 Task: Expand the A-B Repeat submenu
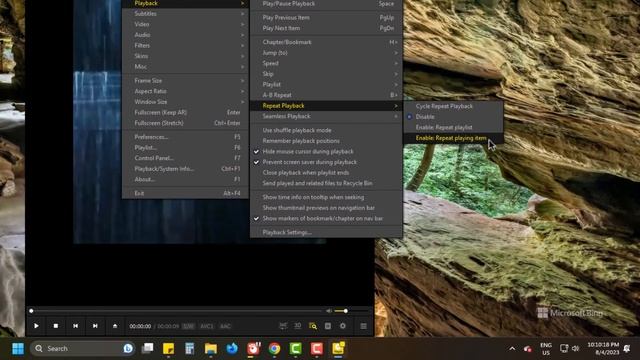(x=326, y=95)
